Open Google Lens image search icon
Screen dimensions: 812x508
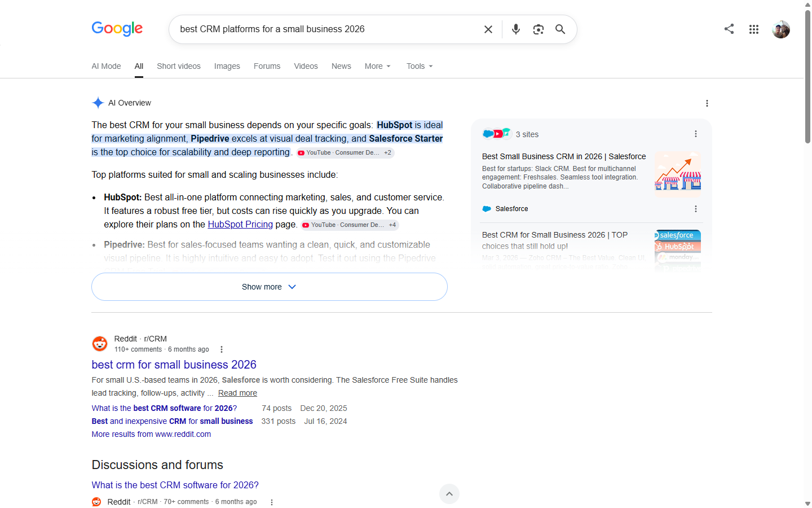tap(539, 29)
